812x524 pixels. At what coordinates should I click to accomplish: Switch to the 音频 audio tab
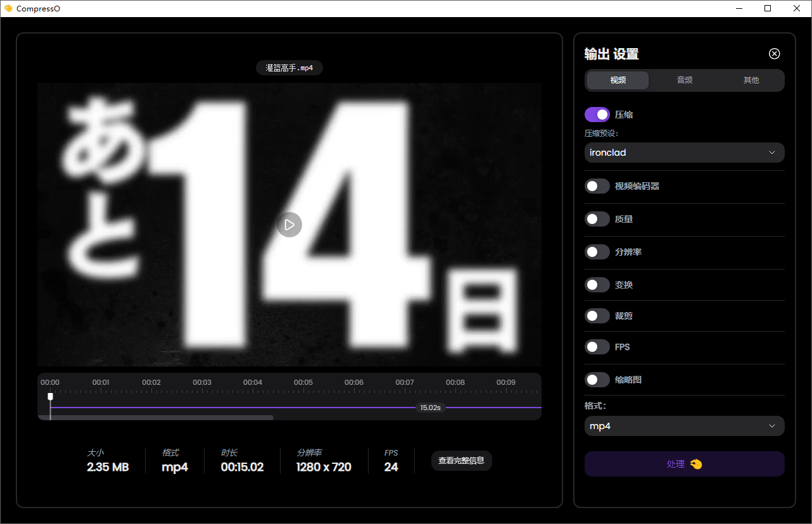click(x=684, y=80)
